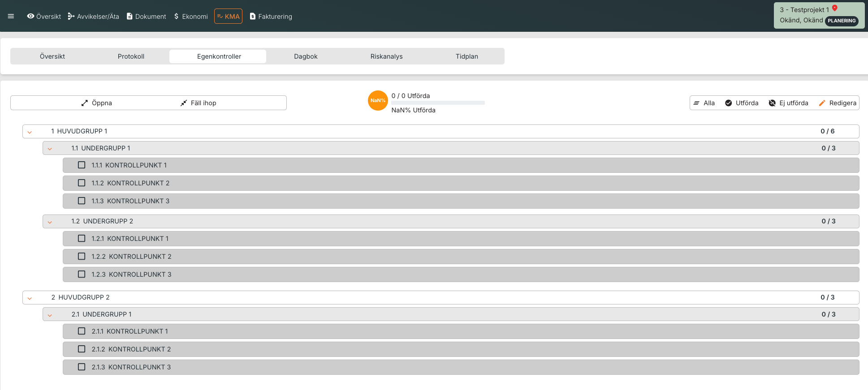The image size is (868, 390).
Task: Check the 1.1.3 KONTROLLPUNKT 3 checkbox
Action: [82, 201]
